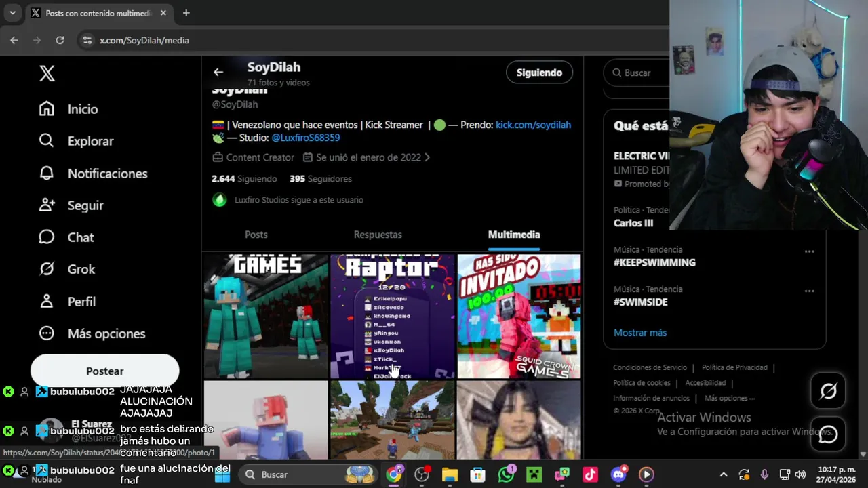Image resolution: width=868 pixels, height=488 pixels.
Task: Click Mostrar más under trends
Action: tap(640, 333)
